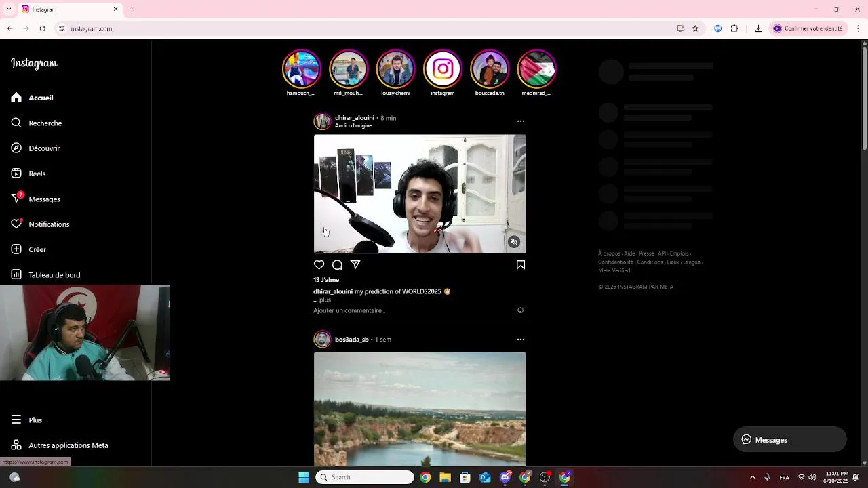
Task: Click the Instagram logo wordmark
Action: pyautogui.click(x=34, y=63)
